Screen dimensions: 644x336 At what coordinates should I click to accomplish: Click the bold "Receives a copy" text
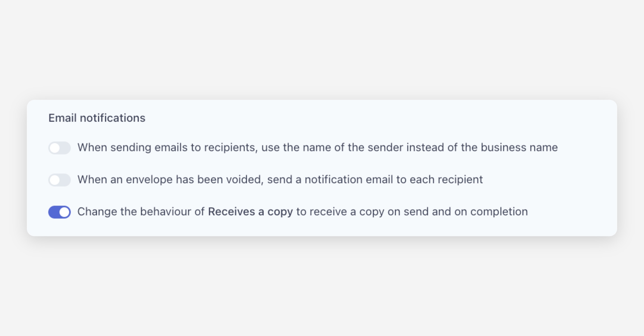250,212
